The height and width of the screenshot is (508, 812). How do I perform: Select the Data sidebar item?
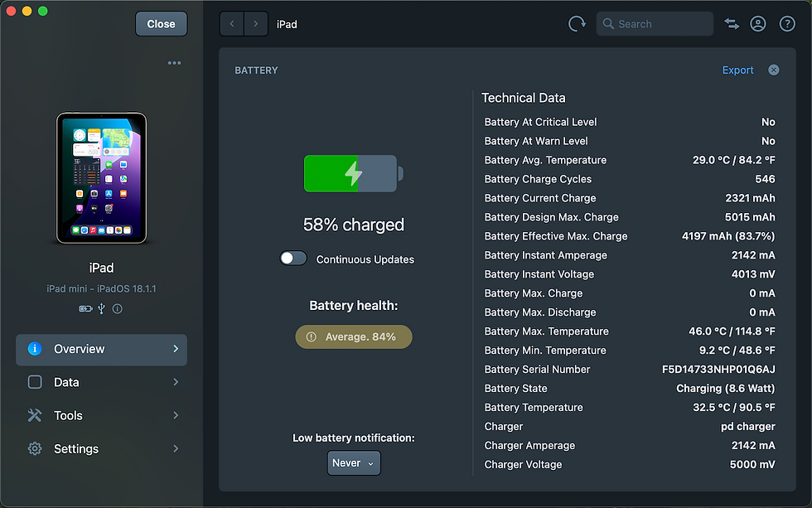(101, 382)
